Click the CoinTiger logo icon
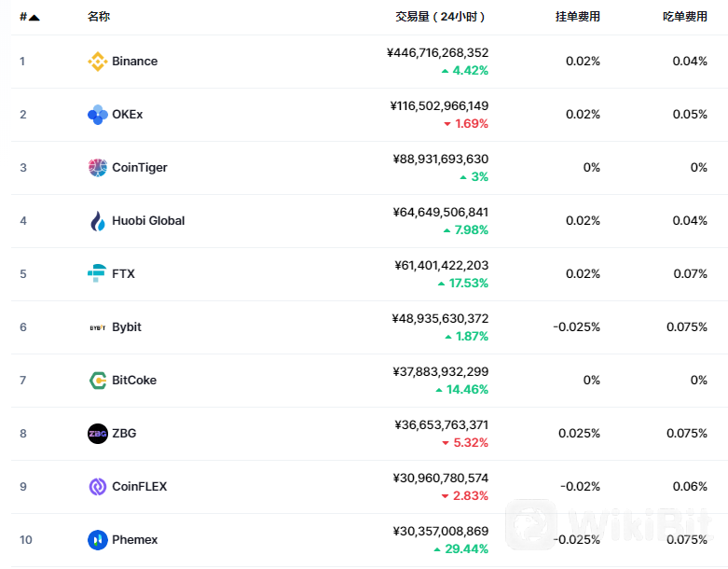Image resolution: width=728 pixels, height=569 pixels. (97, 168)
